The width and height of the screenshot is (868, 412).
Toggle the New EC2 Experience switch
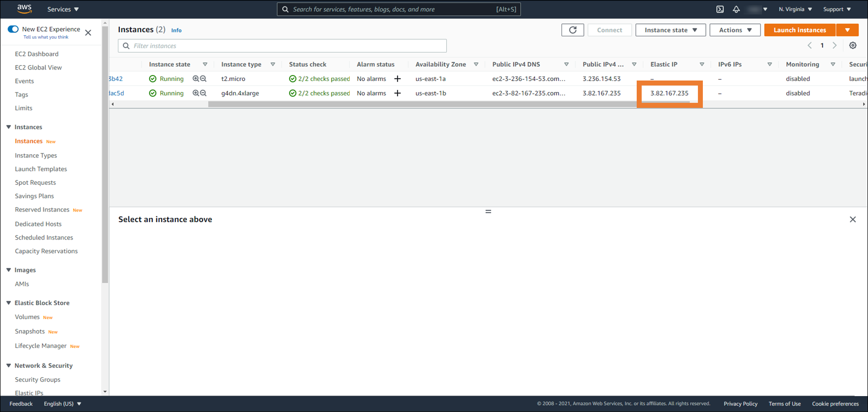tap(13, 29)
